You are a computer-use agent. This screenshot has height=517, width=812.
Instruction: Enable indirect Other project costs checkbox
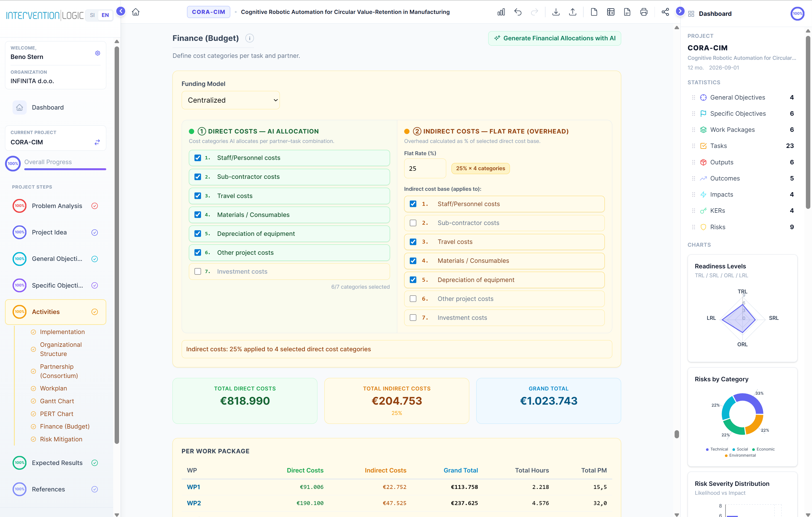[x=413, y=299]
